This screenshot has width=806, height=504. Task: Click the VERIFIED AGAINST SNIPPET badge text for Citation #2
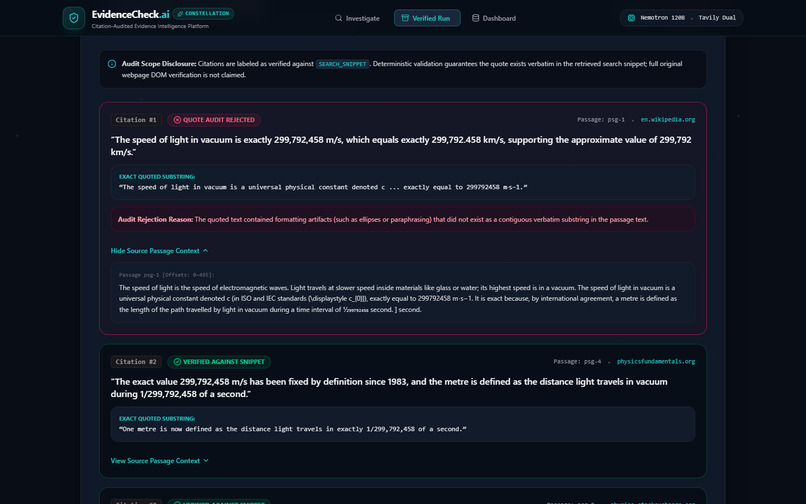point(224,362)
